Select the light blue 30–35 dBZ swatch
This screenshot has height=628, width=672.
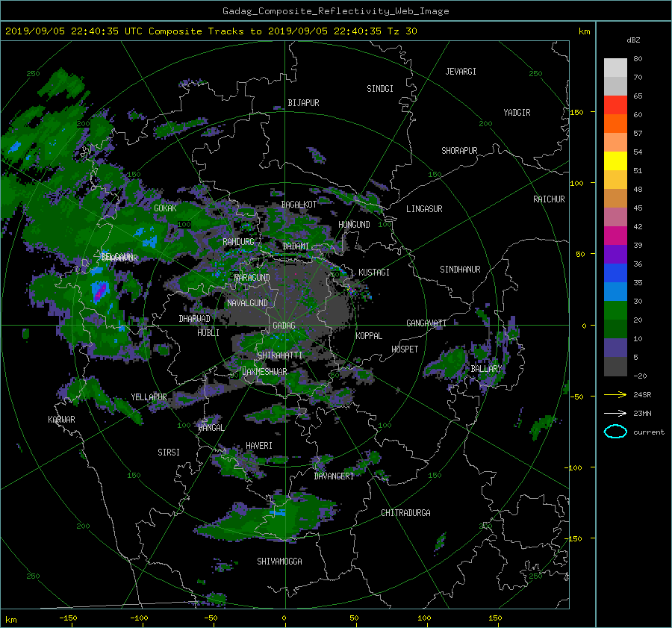[x=615, y=291]
